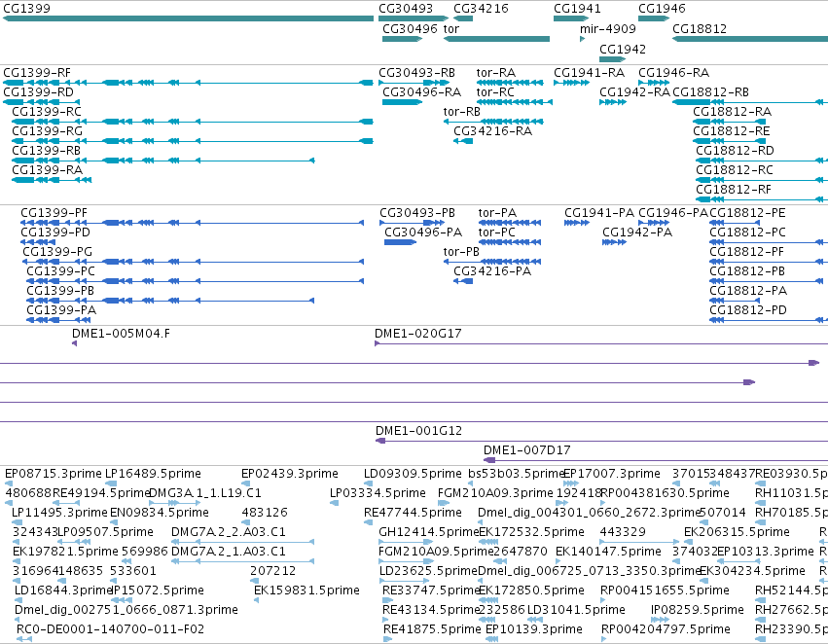Click EST LP03334.5prime
Viewport: 828px width, 644px height.
pyautogui.click(x=378, y=493)
